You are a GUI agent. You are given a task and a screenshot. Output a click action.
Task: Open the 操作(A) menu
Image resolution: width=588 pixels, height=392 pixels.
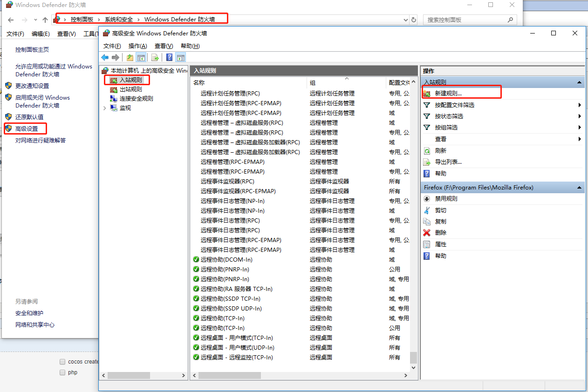pyautogui.click(x=137, y=46)
